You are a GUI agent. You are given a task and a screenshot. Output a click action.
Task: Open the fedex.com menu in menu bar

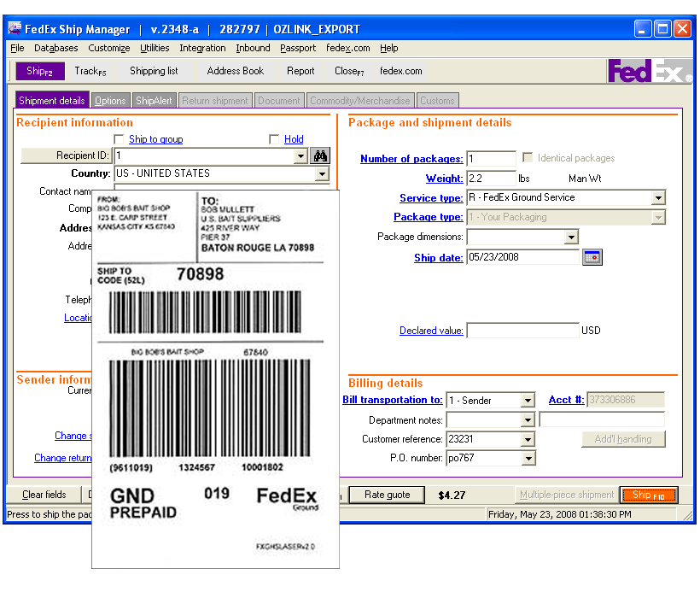point(347,48)
